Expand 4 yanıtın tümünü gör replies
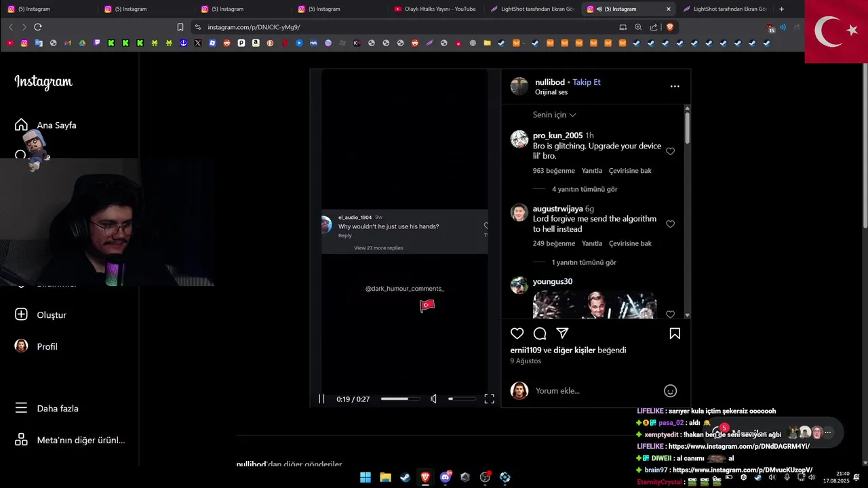 click(x=585, y=189)
